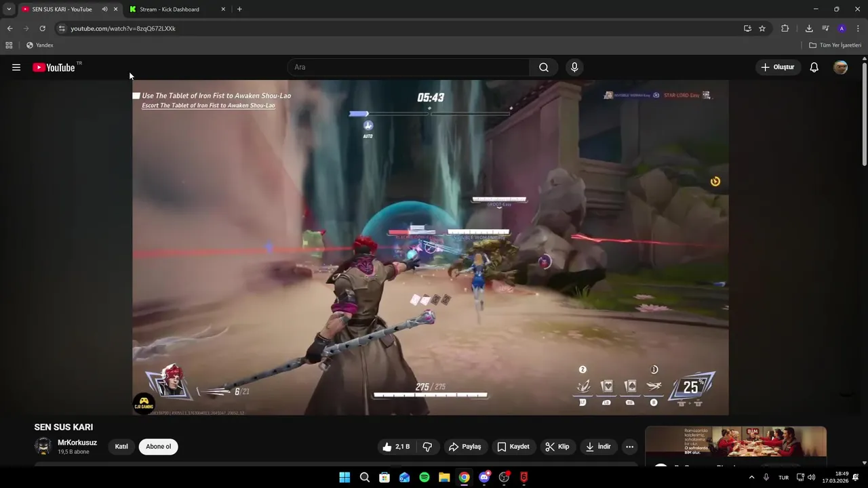Open File Explorer from the taskbar

coord(444,477)
